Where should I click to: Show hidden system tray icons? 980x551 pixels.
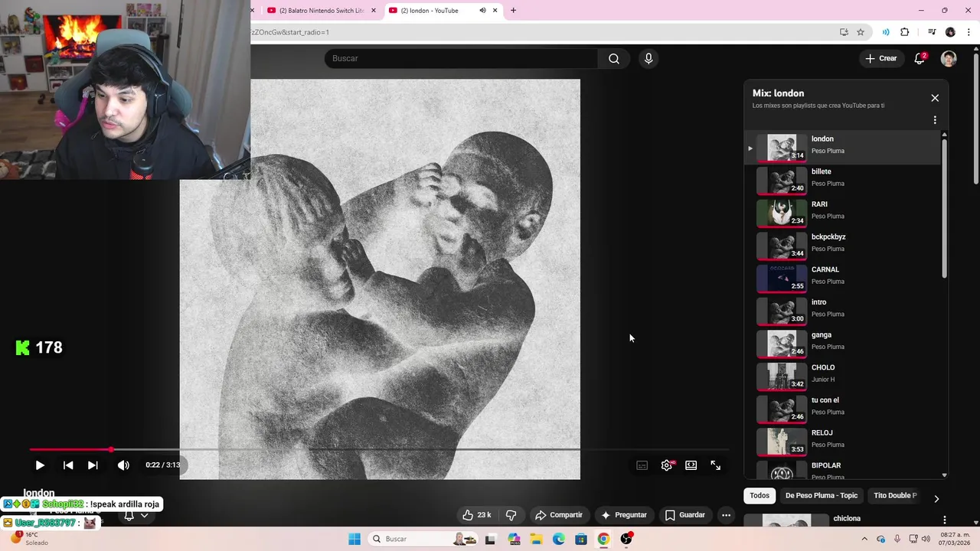(864, 539)
